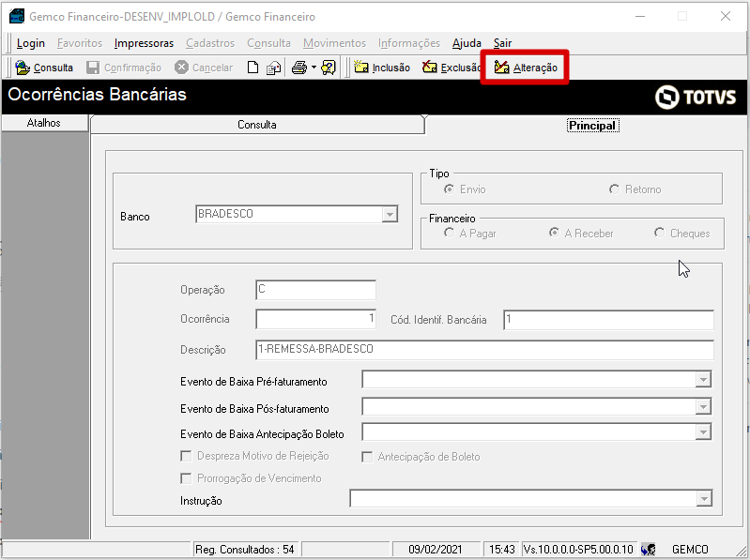Click the Exclusão toolbar button
The image size is (750, 560).
452,68
